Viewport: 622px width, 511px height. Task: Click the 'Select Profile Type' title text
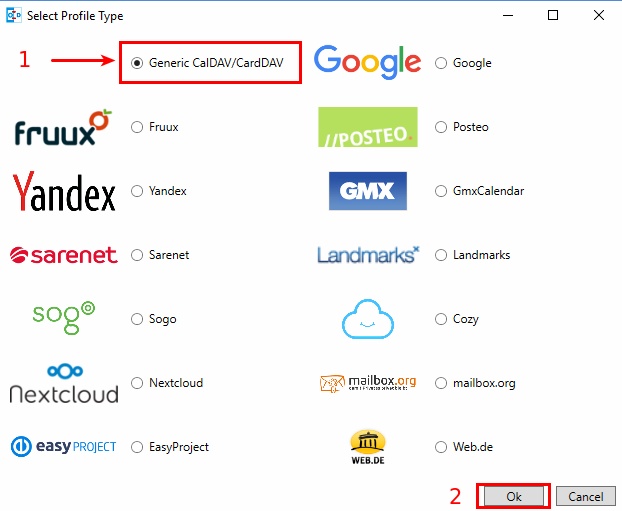(x=75, y=16)
